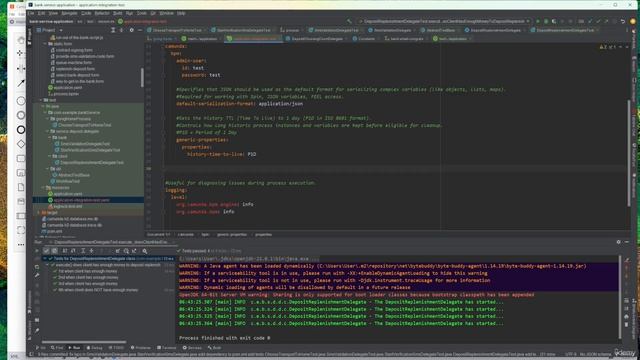Open the Window menu
Screen dimensions: 640x360
click(167, 13)
